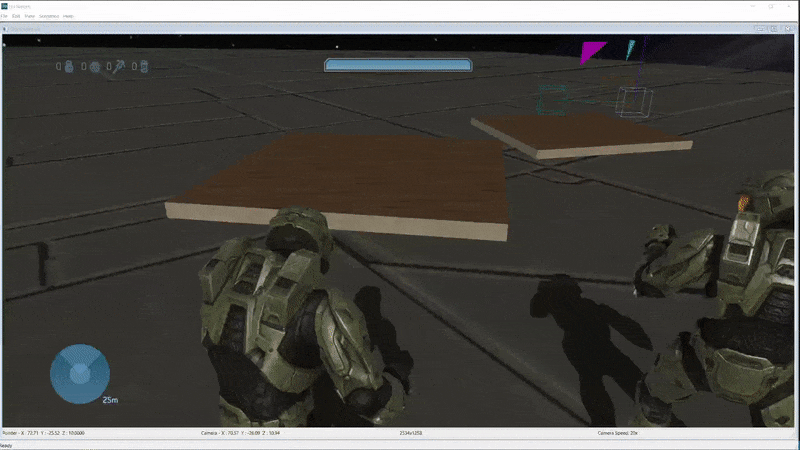The height and width of the screenshot is (450, 800).
Task: Click the 25m radar range label
Action: coord(110,400)
